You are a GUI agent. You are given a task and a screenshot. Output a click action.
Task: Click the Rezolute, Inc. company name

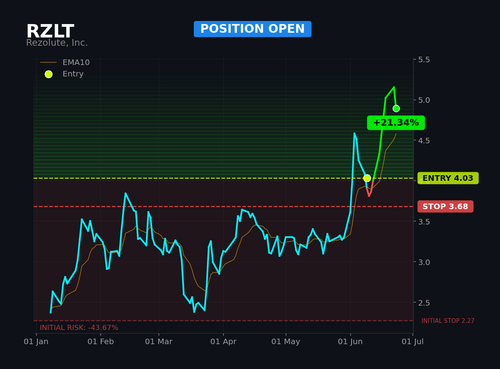click(57, 43)
